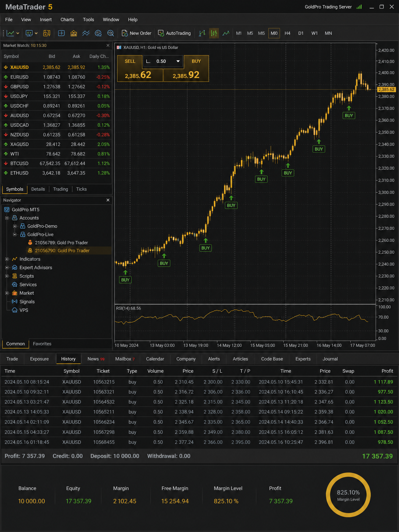Viewport: 399px width, 532px height.
Task: Switch to the Ticks tab
Action: point(81,189)
